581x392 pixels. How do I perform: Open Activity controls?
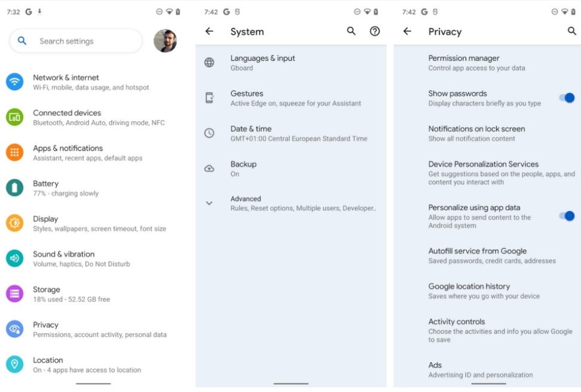[487, 330]
